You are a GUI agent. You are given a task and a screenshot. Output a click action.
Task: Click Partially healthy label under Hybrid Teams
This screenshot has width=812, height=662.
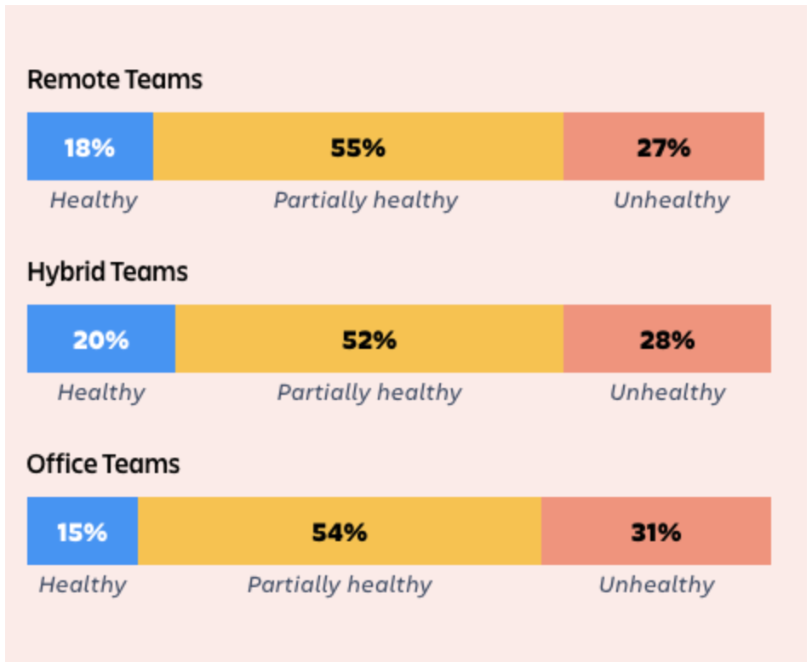coord(369,393)
